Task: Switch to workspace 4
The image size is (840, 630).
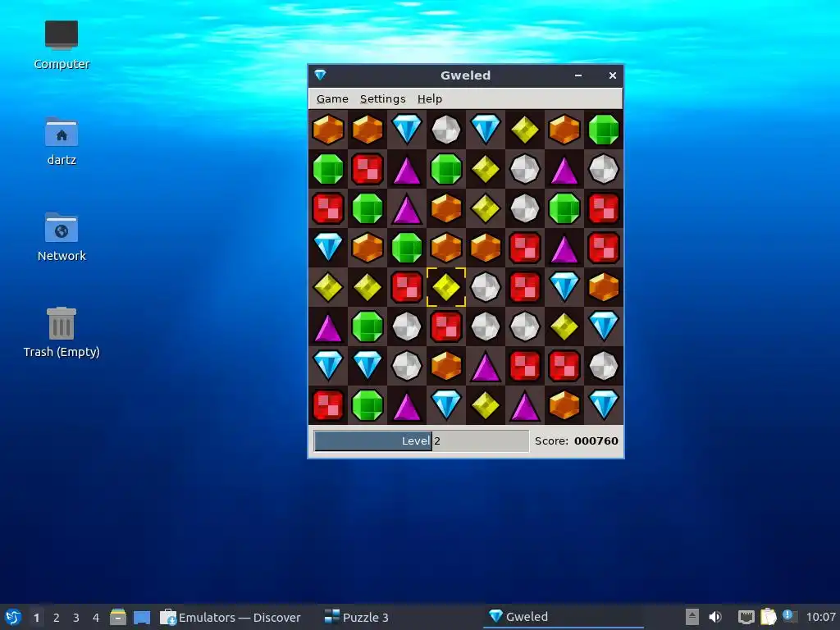Action: 96,618
